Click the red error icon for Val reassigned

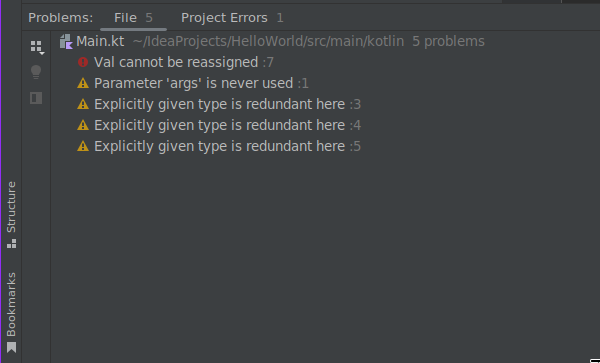[83, 62]
